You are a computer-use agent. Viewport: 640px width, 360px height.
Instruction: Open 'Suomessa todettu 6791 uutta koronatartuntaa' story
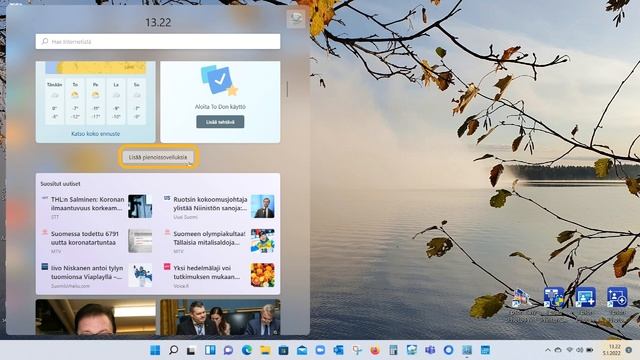click(84, 238)
